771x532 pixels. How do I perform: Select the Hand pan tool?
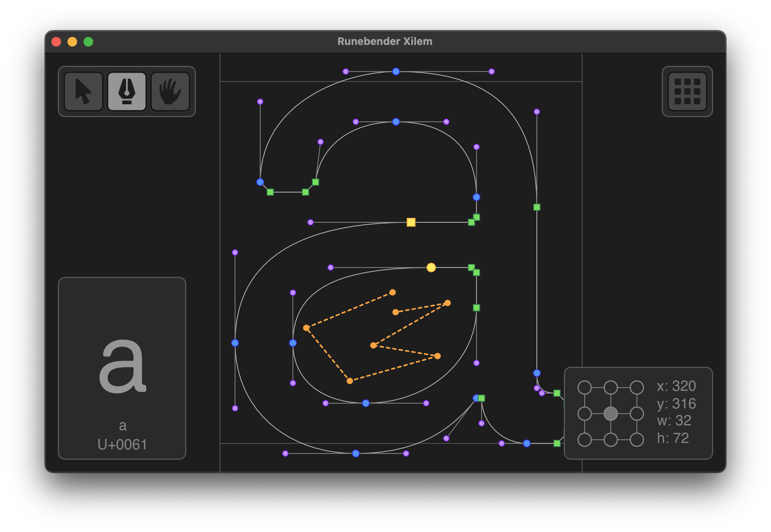click(x=170, y=91)
